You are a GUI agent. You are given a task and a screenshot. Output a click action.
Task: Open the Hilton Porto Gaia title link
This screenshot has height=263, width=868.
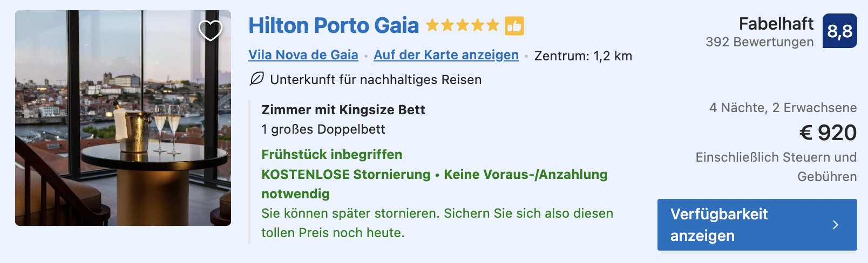click(x=334, y=25)
